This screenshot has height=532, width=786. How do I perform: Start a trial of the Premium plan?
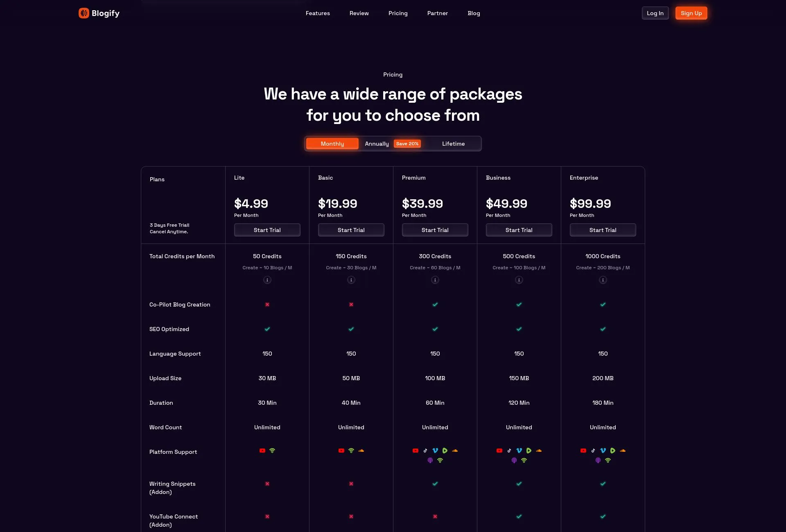435,230
